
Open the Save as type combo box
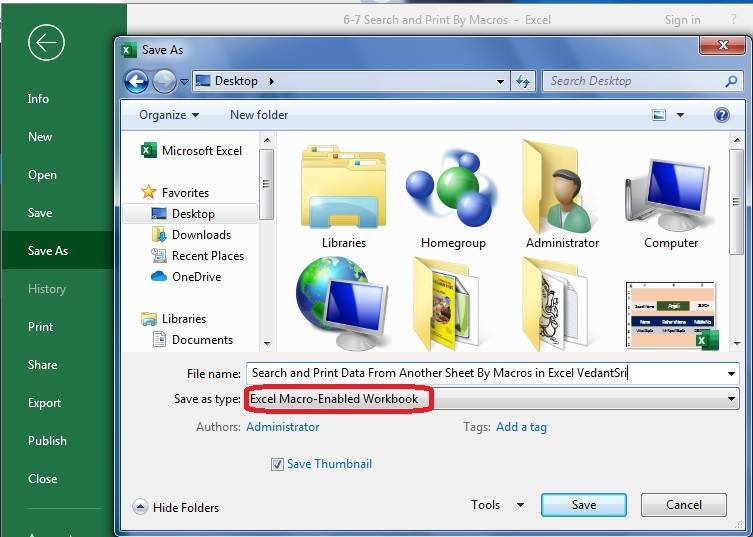(492, 399)
